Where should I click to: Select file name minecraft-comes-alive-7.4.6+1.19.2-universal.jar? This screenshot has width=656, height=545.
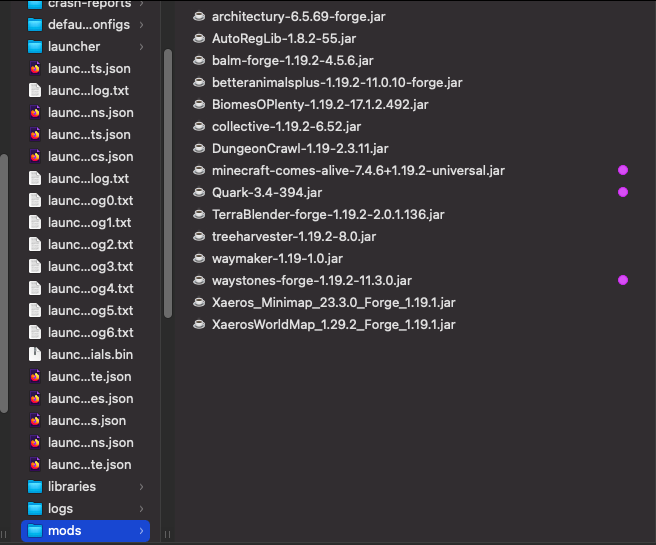click(x=358, y=171)
